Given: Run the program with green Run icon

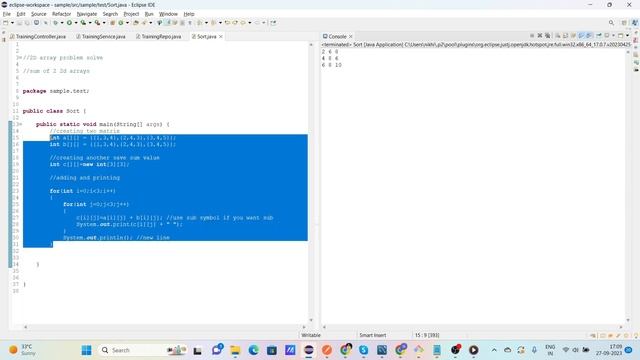Looking at the screenshot, I should 69,23.
